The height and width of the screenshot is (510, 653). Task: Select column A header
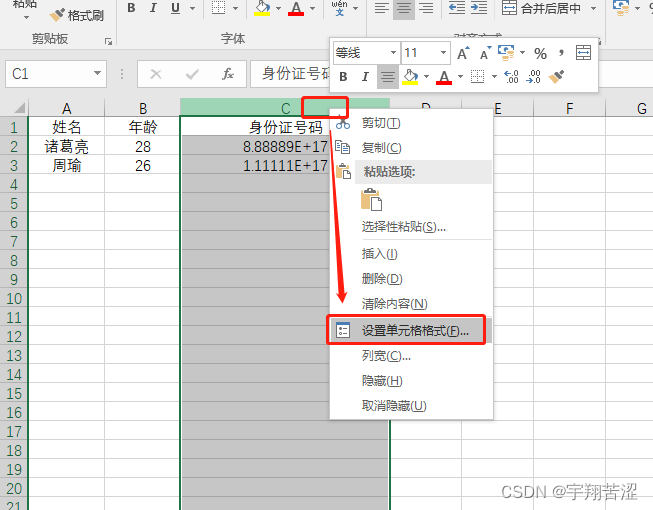click(66, 108)
